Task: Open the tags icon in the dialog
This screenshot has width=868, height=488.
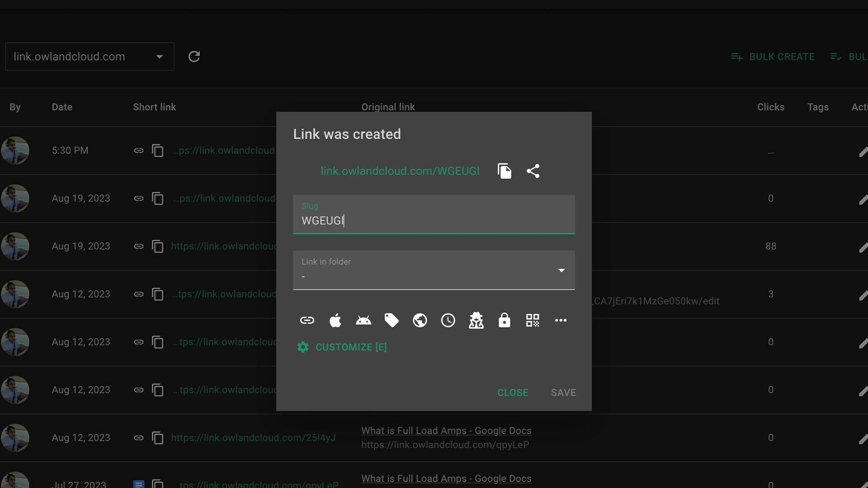Action: [x=392, y=321]
